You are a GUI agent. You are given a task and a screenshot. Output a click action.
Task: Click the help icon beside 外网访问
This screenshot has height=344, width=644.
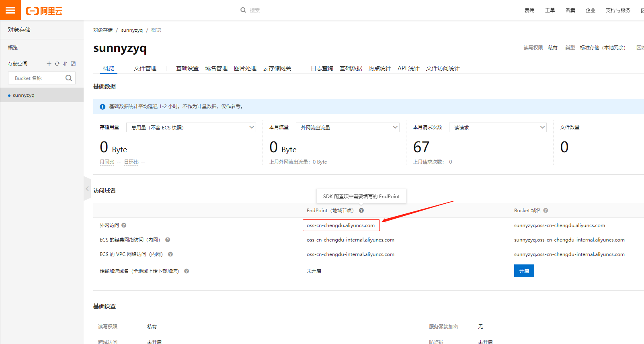(124, 225)
